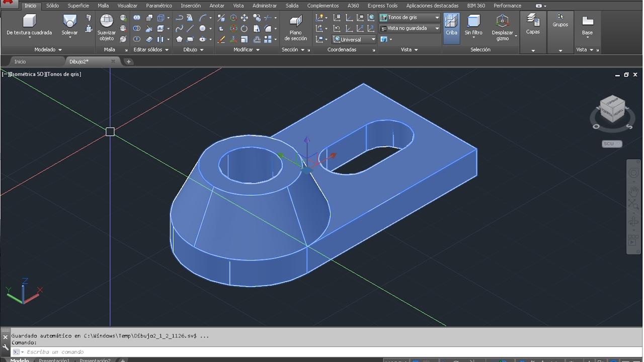Open the Universal UCS dropdown
This screenshot has height=362, width=644.
(x=354, y=39)
